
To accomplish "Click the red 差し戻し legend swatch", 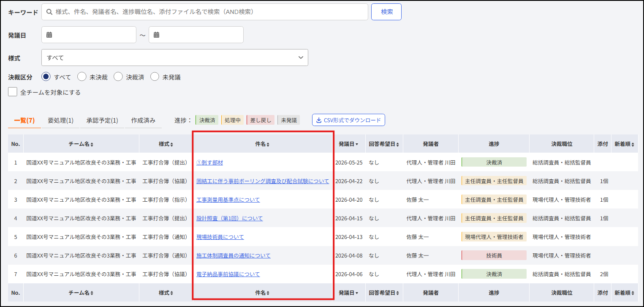I will (x=261, y=121).
